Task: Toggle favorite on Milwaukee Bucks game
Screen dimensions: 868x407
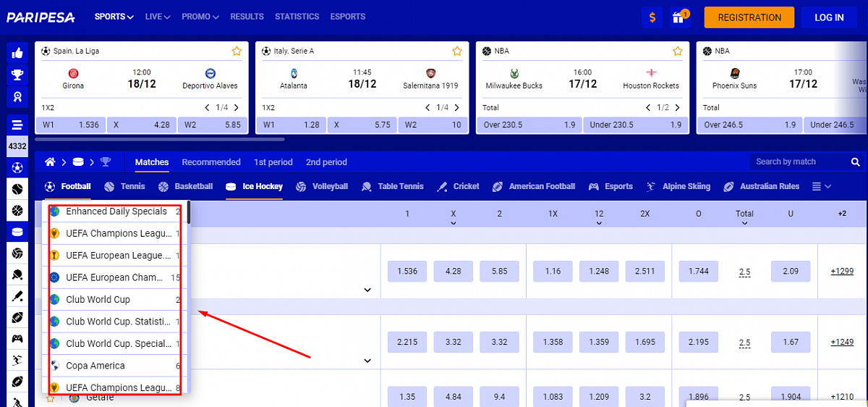Action: 678,51
